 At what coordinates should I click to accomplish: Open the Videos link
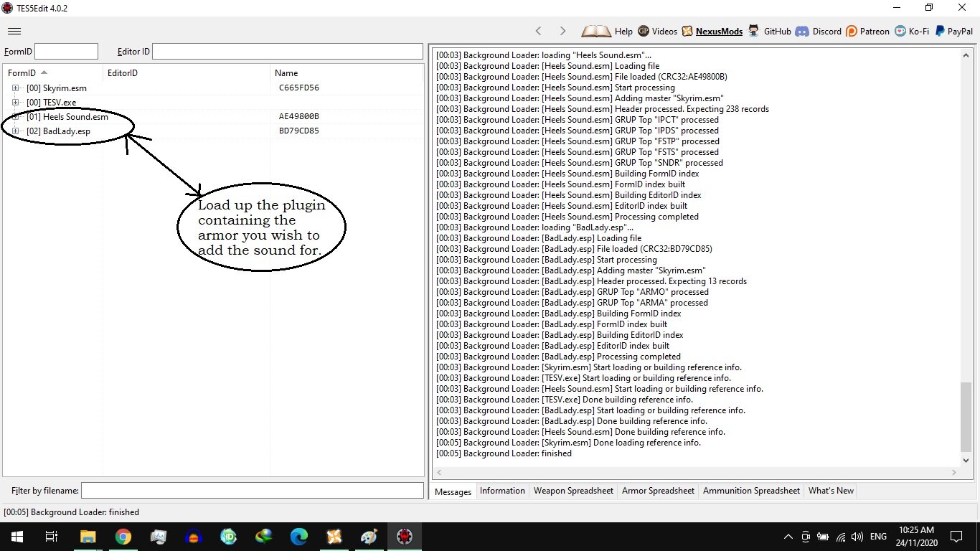[x=657, y=31]
